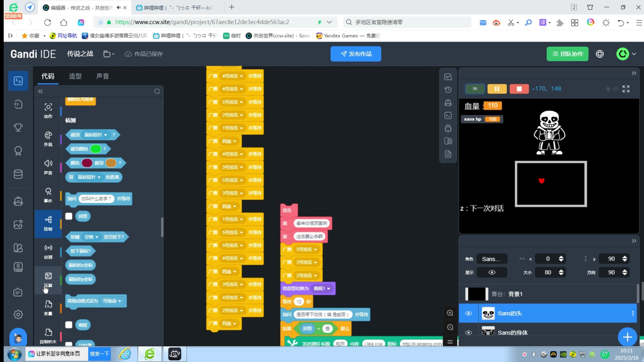The height and width of the screenshot is (362, 644).
Task: Toggle the 显示 visibility eye button
Action: (x=492, y=272)
